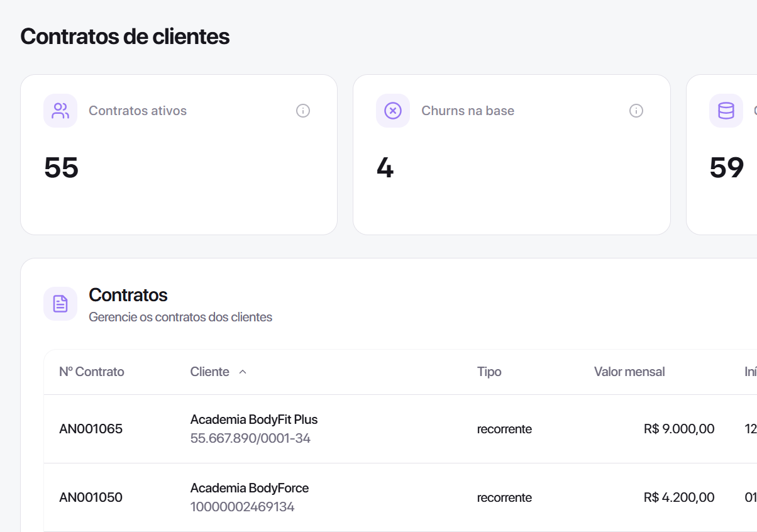Click CNPJ 55.667.890/0001-34
Image resolution: width=757 pixels, height=532 pixels.
[250, 438]
